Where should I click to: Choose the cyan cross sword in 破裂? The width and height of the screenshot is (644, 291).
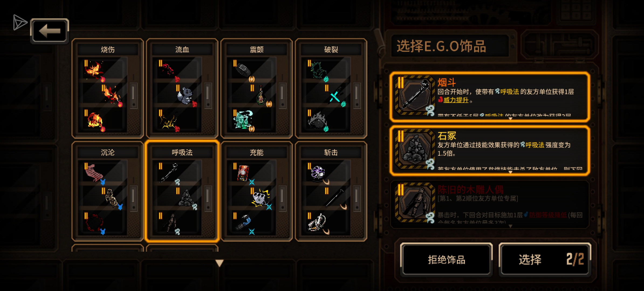336,95
